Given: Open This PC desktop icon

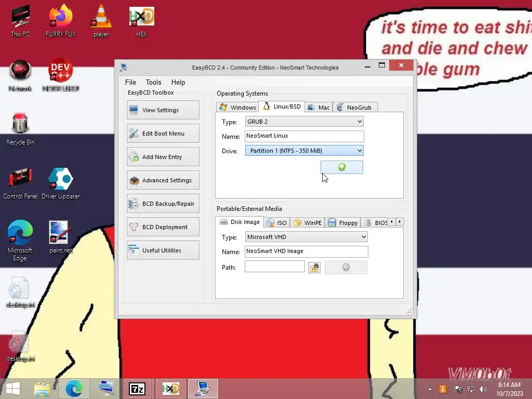Looking at the screenshot, I should click(20, 22).
